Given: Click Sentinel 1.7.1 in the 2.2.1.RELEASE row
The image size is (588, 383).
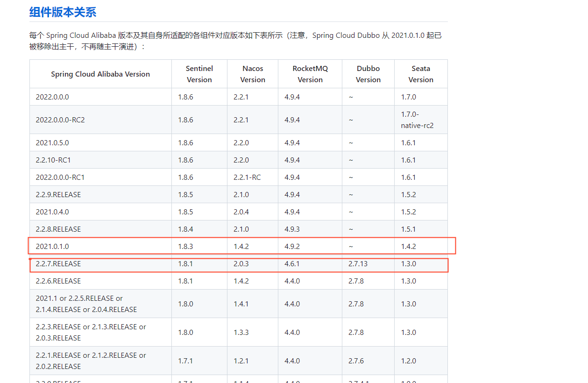Looking at the screenshot, I should coord(185,361).
